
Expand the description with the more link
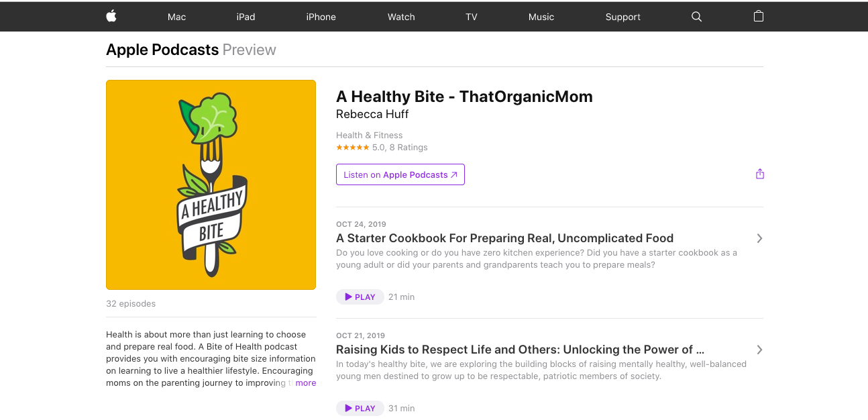306,383
